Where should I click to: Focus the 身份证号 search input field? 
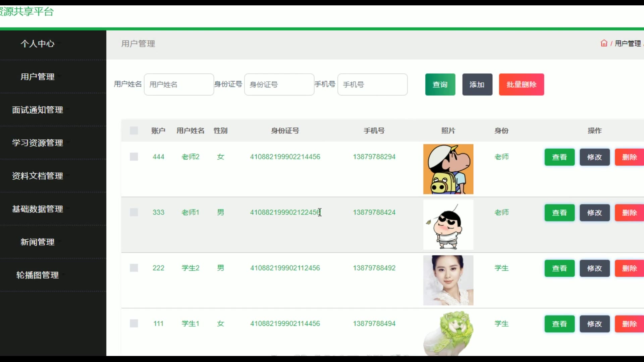[x=279, y=84]
